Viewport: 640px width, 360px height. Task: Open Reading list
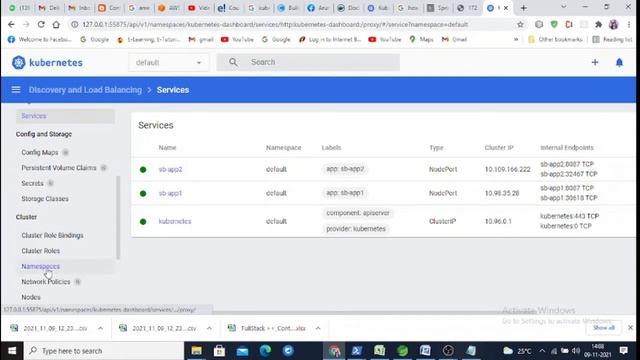(612, 40)
